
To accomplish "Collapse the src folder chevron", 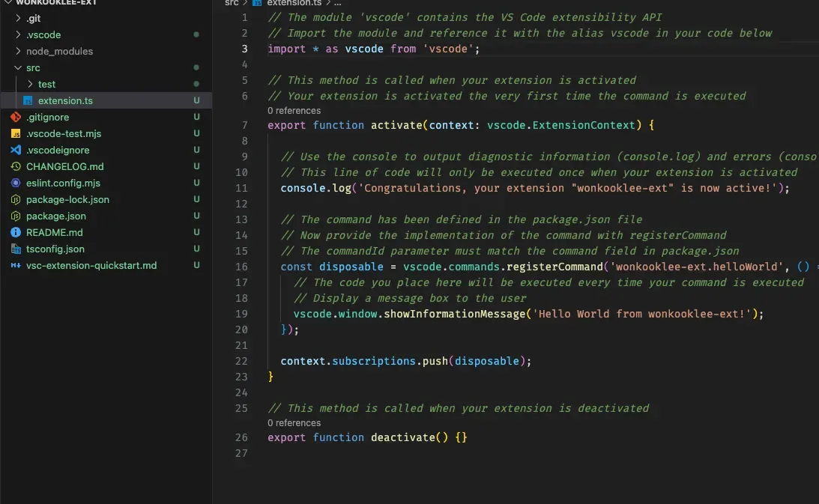I will 18,68.
